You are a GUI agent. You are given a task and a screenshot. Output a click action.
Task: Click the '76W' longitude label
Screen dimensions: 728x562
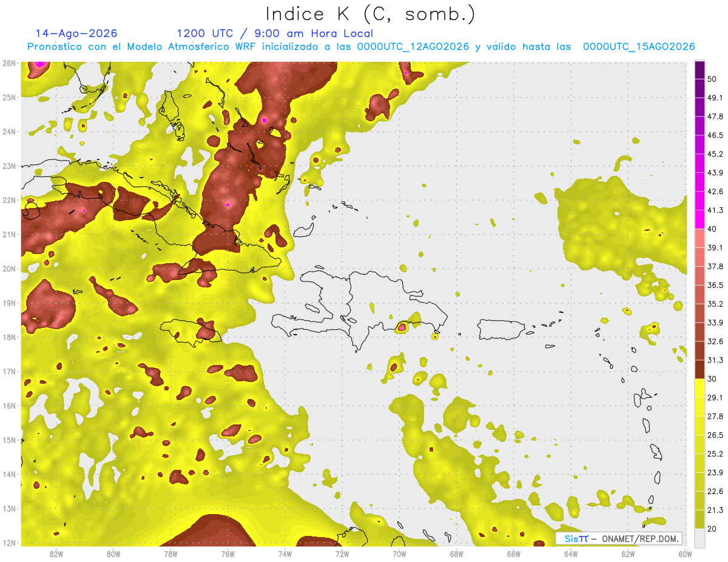pos(227,554)
